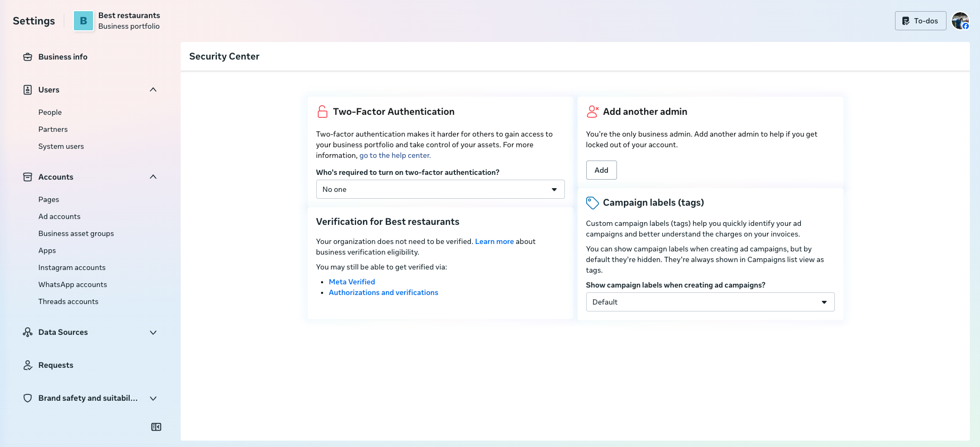Image resolution: width=980 pixels, height=447 pixels.
Task: Go to People under Users
Action: 50,112
